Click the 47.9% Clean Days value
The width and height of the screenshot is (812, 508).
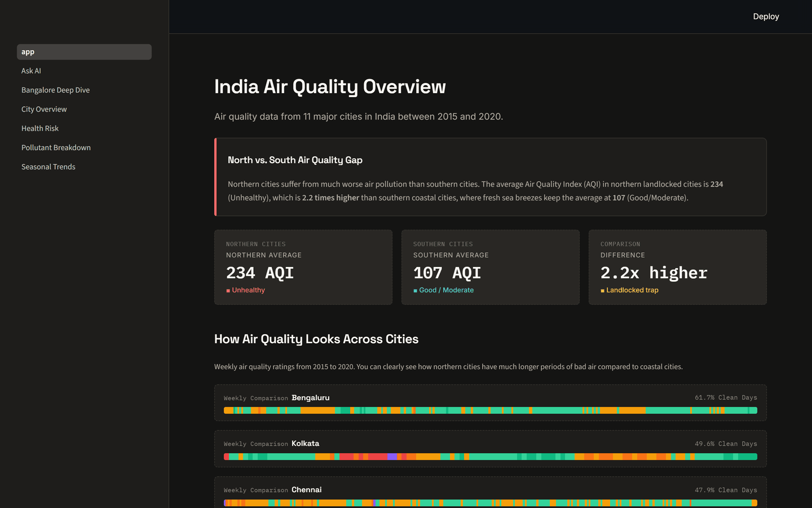tap(726, 490)
